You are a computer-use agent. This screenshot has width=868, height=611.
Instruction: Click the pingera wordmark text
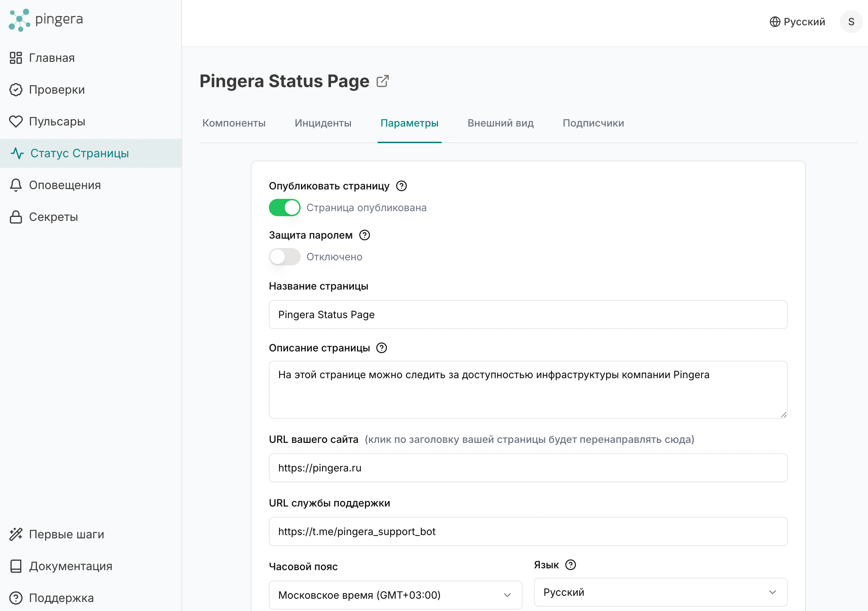(x=59, y=19)
